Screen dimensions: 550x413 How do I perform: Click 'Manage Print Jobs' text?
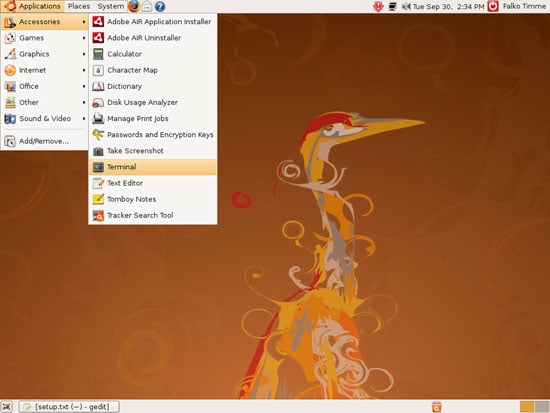(138, 119)
